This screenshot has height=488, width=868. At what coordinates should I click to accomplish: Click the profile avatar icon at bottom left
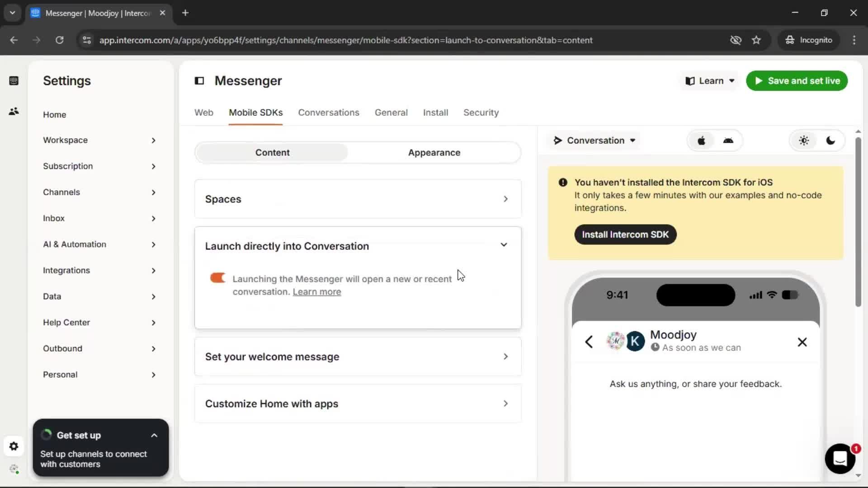14,469
